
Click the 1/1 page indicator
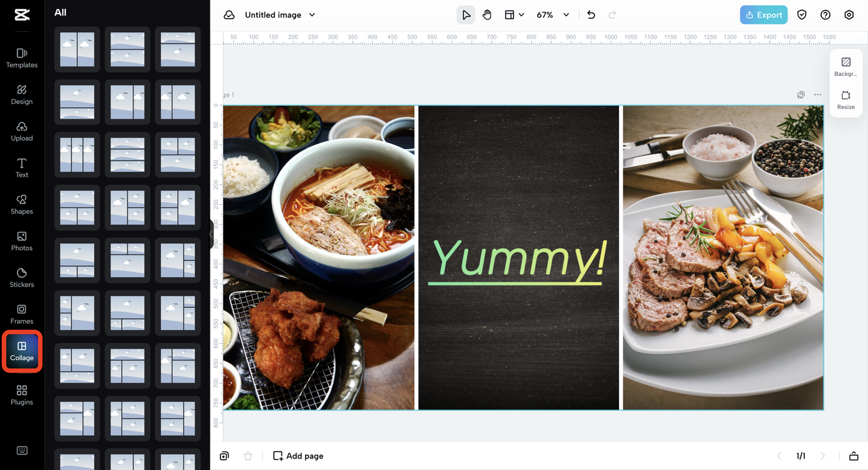pos(801,456)
